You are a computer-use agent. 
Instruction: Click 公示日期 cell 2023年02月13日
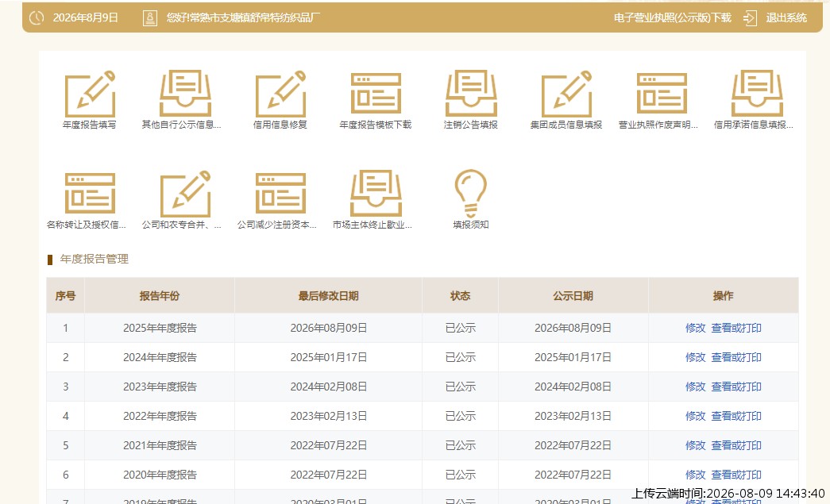[573, 416]
